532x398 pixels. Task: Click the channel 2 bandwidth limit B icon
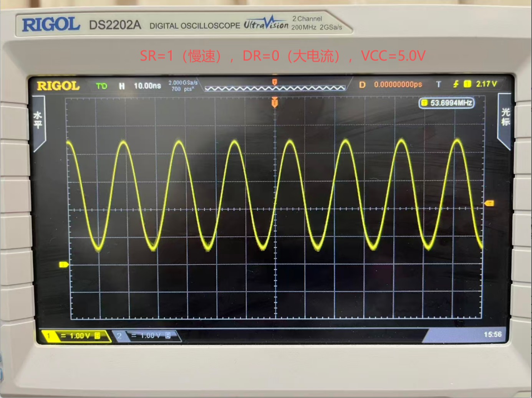click(x=168, y=336)
